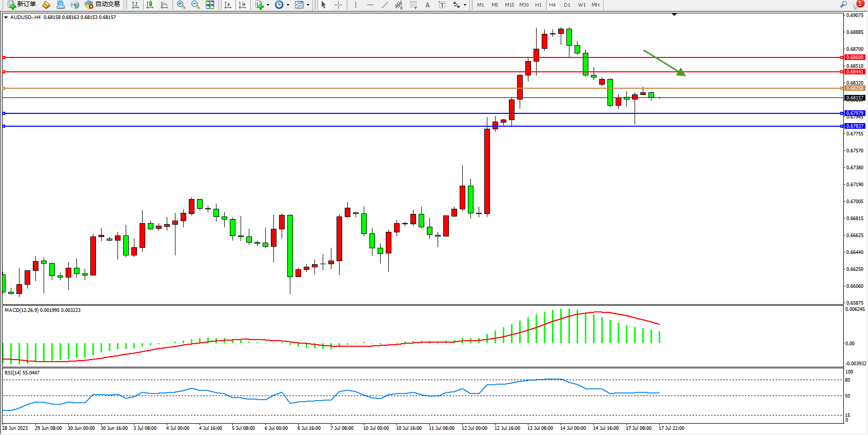The image size is (868, 435).
Task: Toggle AutoTrading (自动交易) button
Action: click(103, 5)
